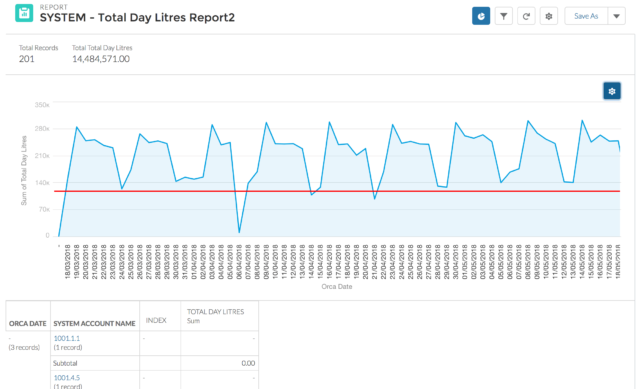Click the Sum of Total Day Litres axis title
This screenshot has height=389, width=640.
pos(24,171)
